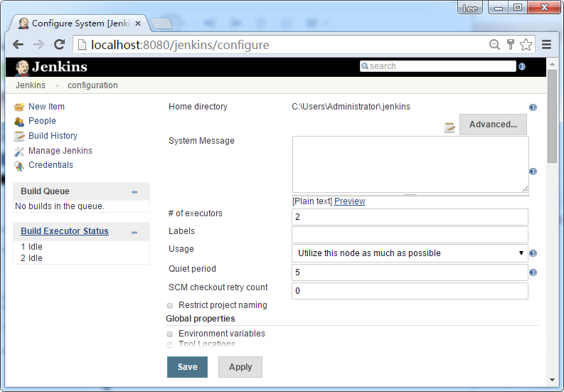Open the People icon in sidebar
564x392 pixels.
(19, 121)
